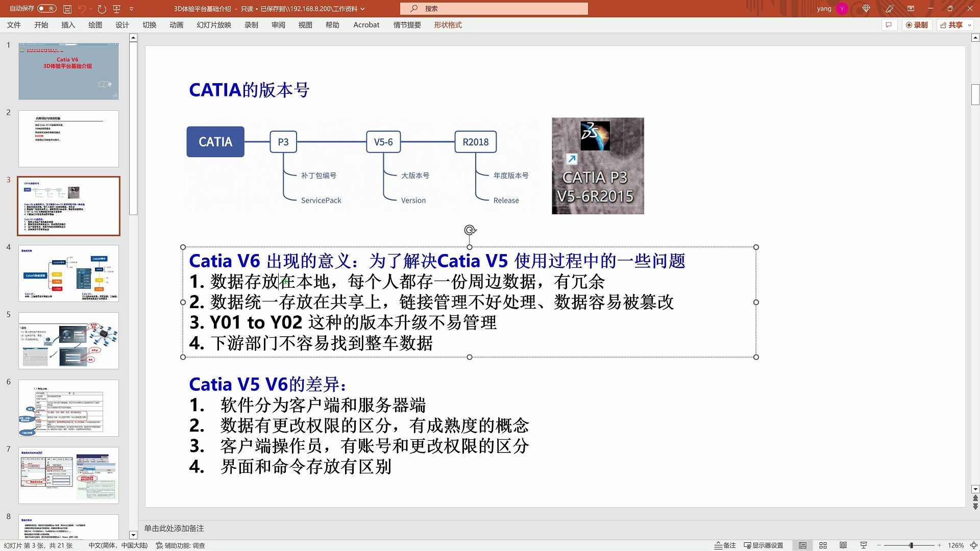This screenshot has height=551, width=980.
Task: Go to the 审阅 tab
Action: 278,25
